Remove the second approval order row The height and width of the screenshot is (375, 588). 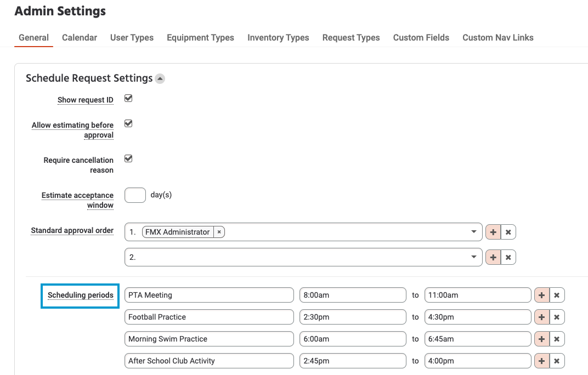coord(508,257)
